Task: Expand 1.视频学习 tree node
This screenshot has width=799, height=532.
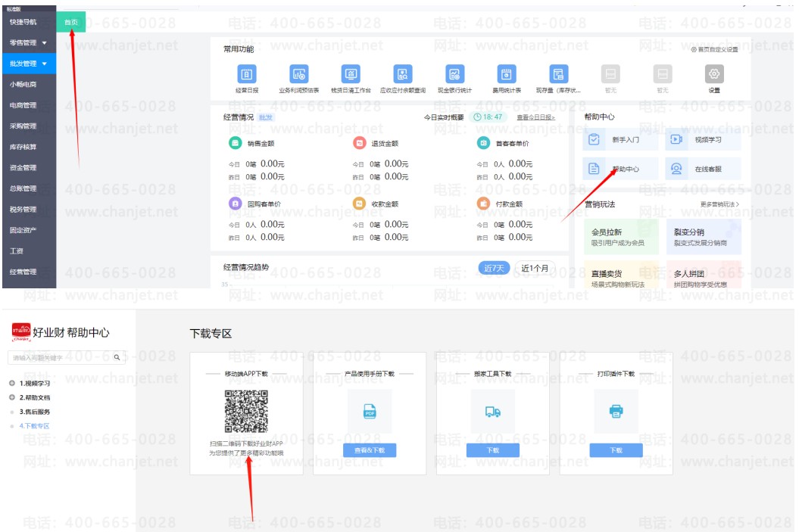Action: point(11,383)
